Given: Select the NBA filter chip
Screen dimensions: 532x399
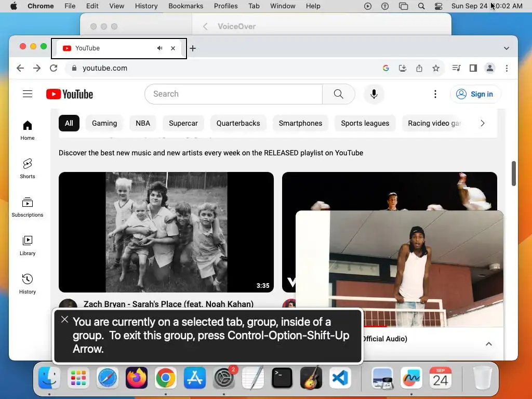Looking at the screenshot, I should (143, 123).
